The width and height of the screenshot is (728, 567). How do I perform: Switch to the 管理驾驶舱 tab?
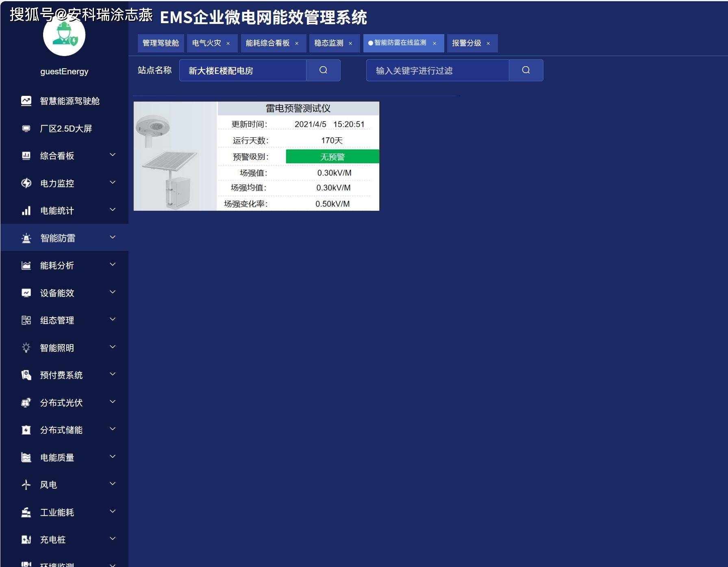point(161,43)
